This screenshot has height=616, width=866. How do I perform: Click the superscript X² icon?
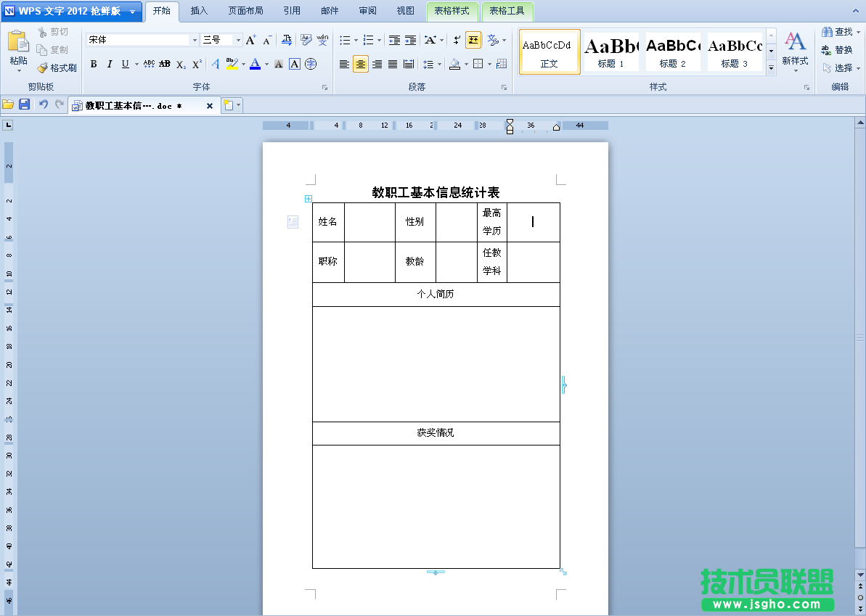click(197, 65)
